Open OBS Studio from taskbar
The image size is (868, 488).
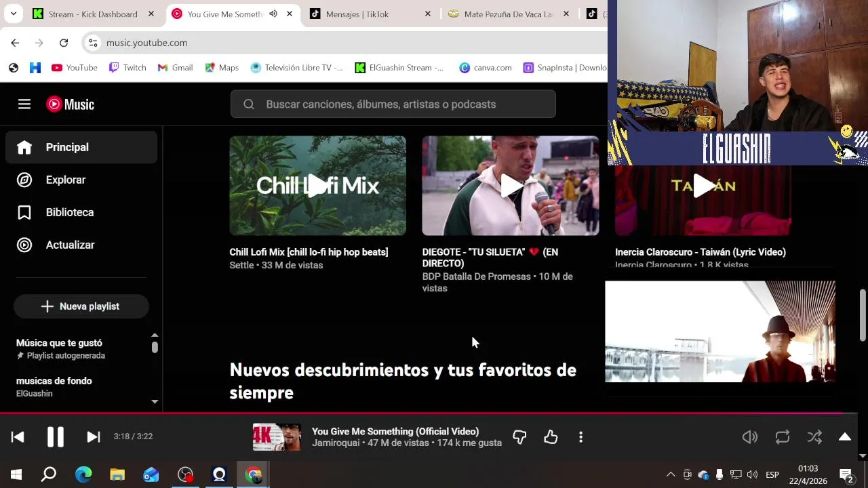click(x=185, y=474)
